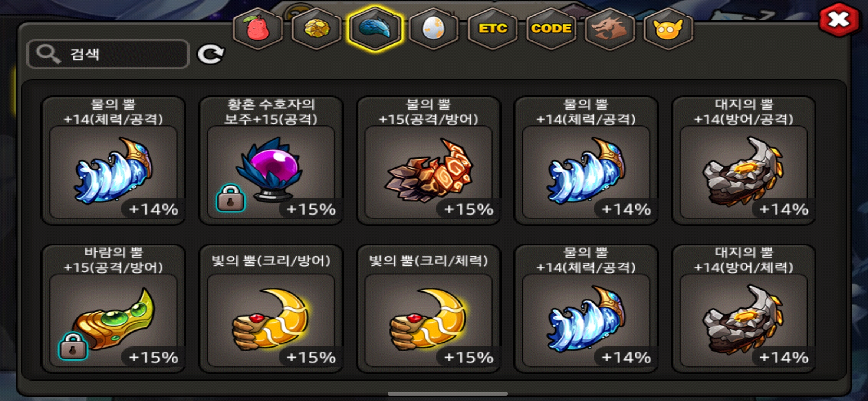Select the blue horn equipment tab
The height and width of the screenshot is (401, 868).
(x=375, y=29)
